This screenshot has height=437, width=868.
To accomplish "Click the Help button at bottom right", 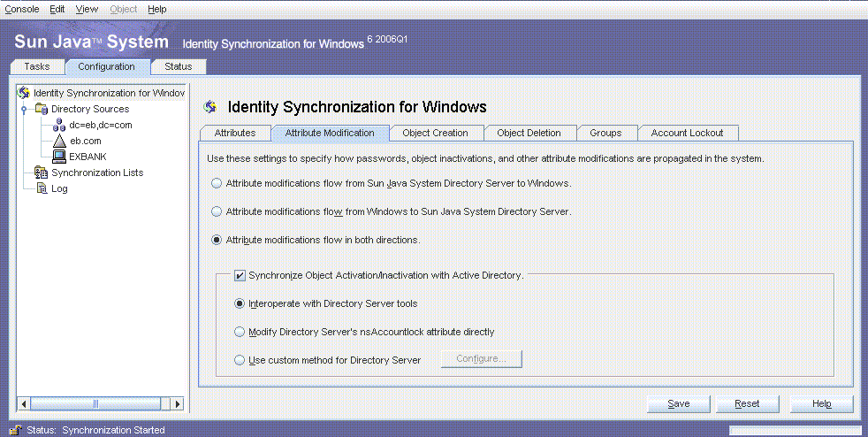I will click(821, 403).
